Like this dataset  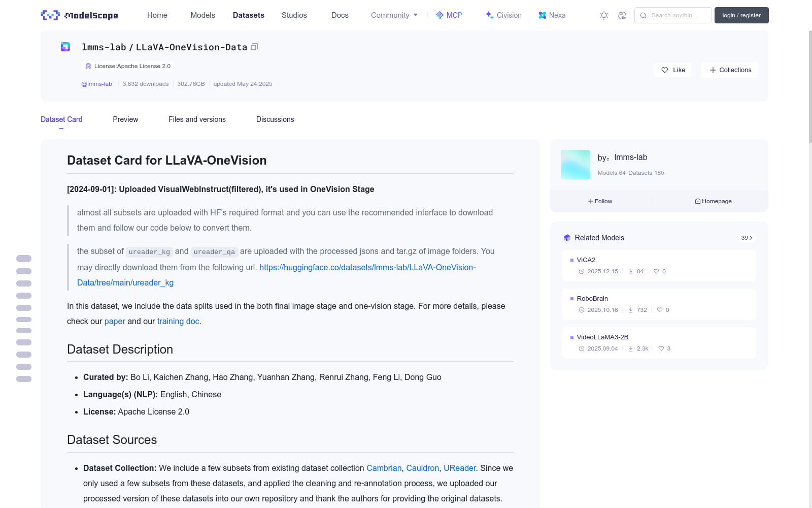[x=672, y=70]
